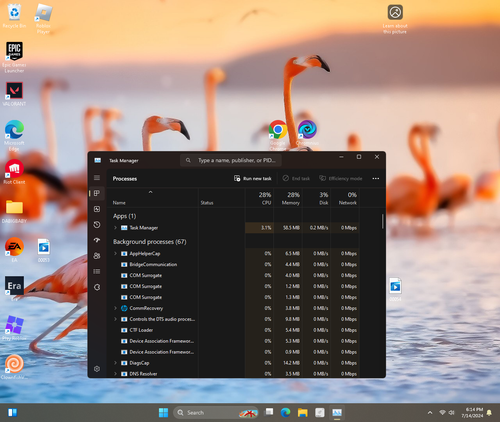Viewport: 500px width, 422px height.
Task: Open the three-dot more options menu
Action: (x=376, y=178)
